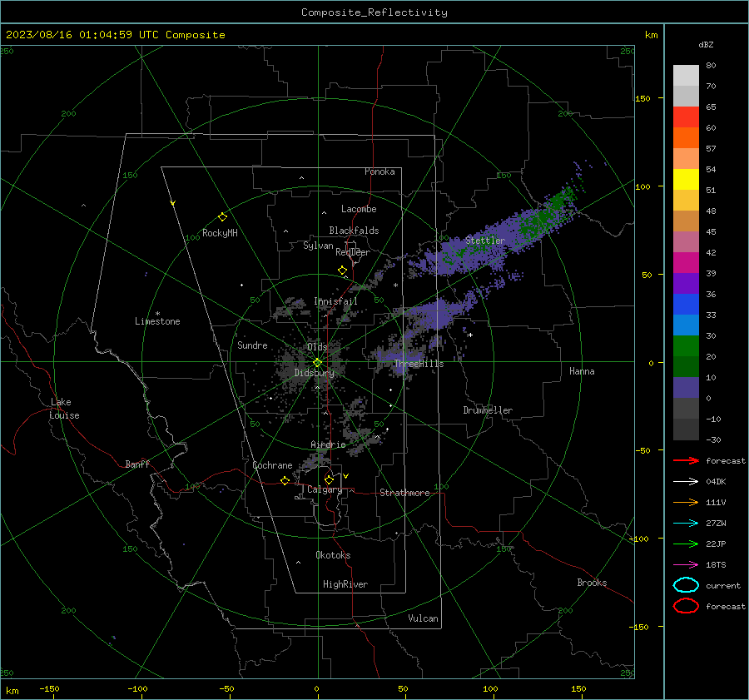The height and width of the screenshot is (700, 749).
Task: Click the green 22JP arrow icon
Action: point(686,544)
